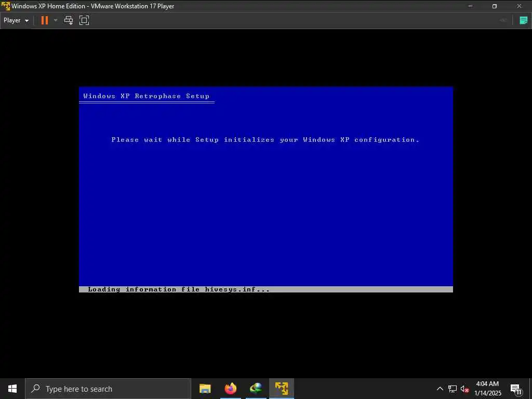This screenshot has width=532, height=399.
Task: Pause the virtual machine
Action: 45,20
